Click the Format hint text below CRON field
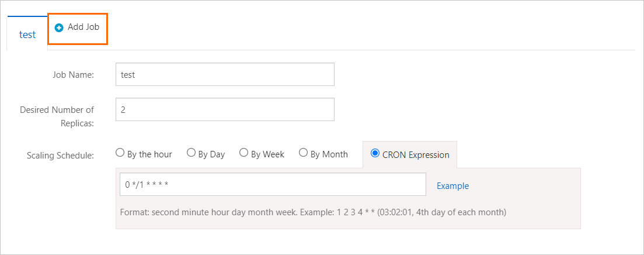This screenshot has width=644, height=255. [312, 212]
